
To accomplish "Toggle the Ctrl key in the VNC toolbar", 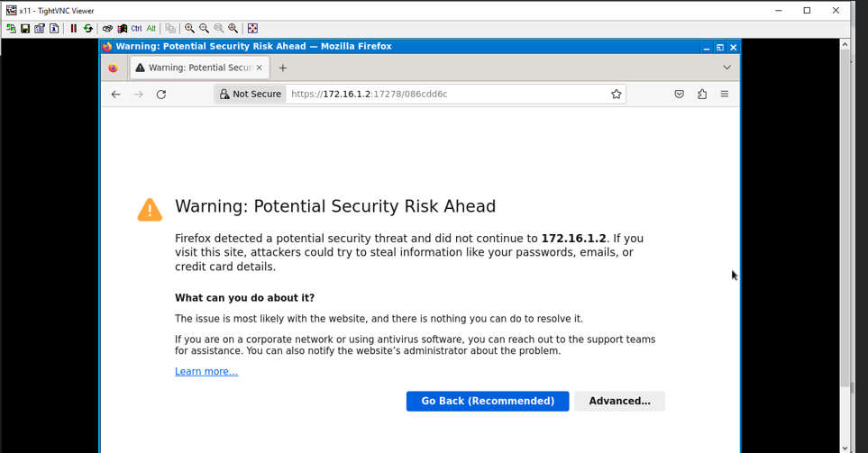I will (136, 28).
